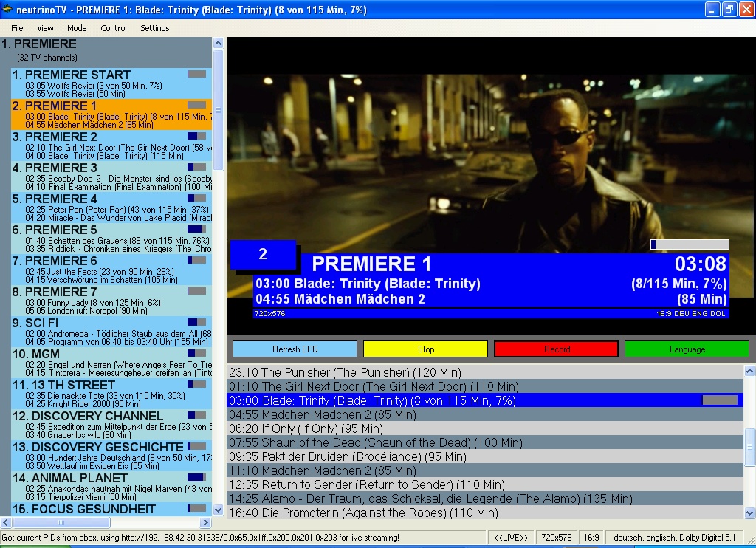Click EPG list scroll down arrow

coord(749,513)
